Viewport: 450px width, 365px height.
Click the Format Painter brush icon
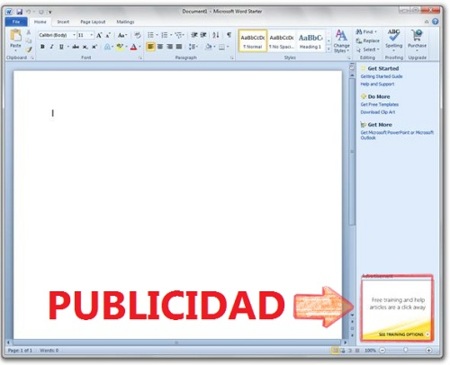(x=29, y=49)
